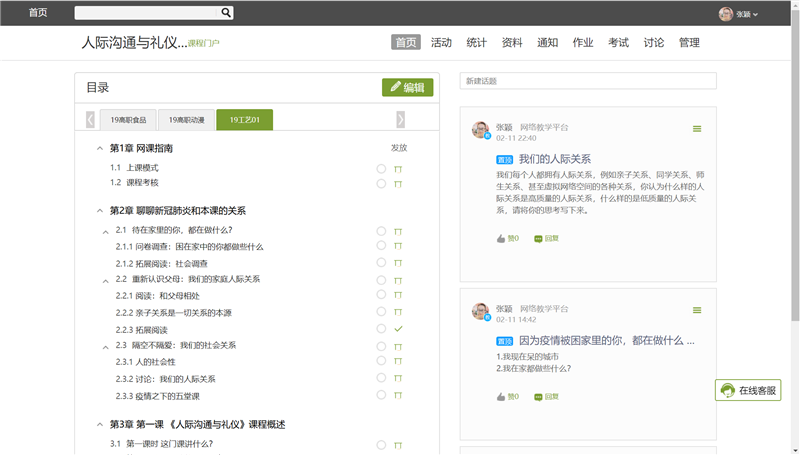This screenshot has width=800, height=455.
Task: Open the 作业 navigation menu
Action: pyautogui.click(x=582, y=43)
